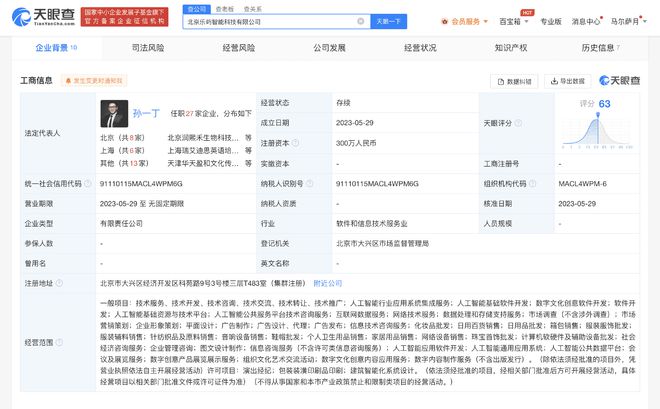Click the bell icon in 发生变更时通知我
Viewport: 660px width, 409px height.
pos(68,81)
